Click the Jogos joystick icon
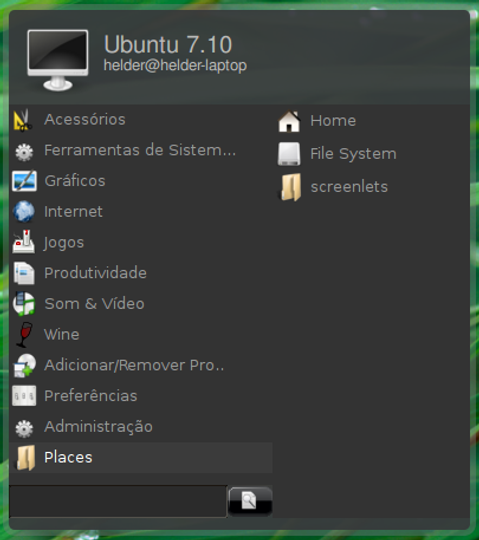479x540 pixels. point(24,242)
